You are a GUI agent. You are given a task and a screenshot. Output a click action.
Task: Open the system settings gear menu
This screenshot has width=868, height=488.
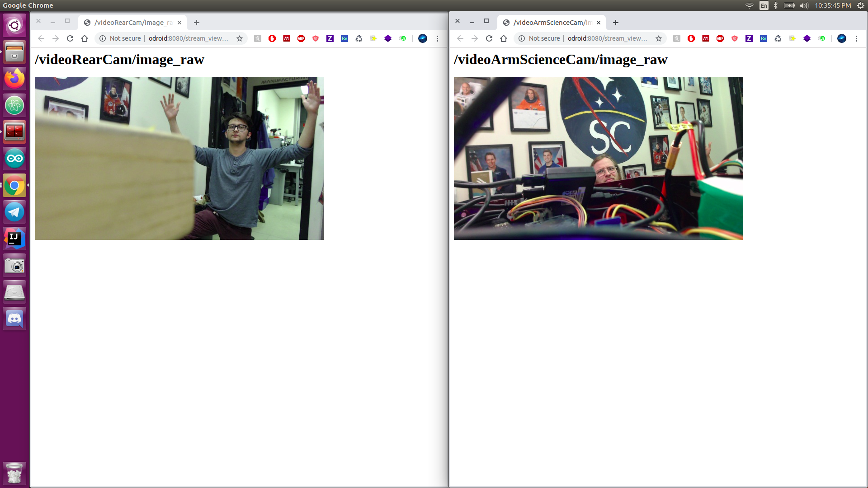click(860, 5)
